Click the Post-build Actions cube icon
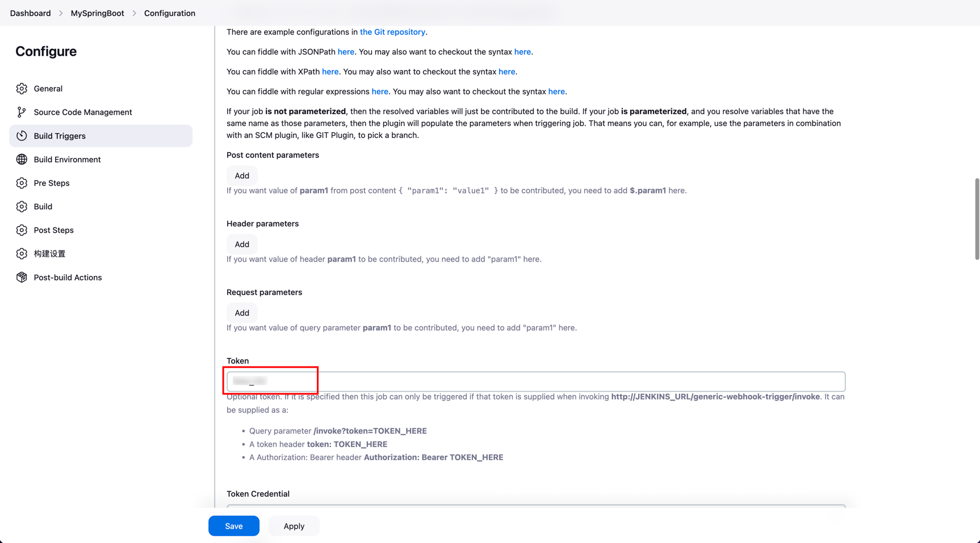The width and height of the screenshot is (980, 543). 22,277
